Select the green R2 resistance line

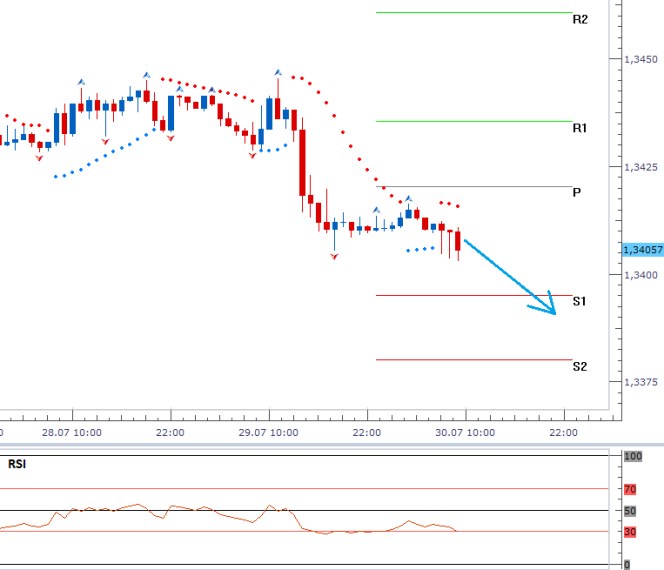(474, 13)
